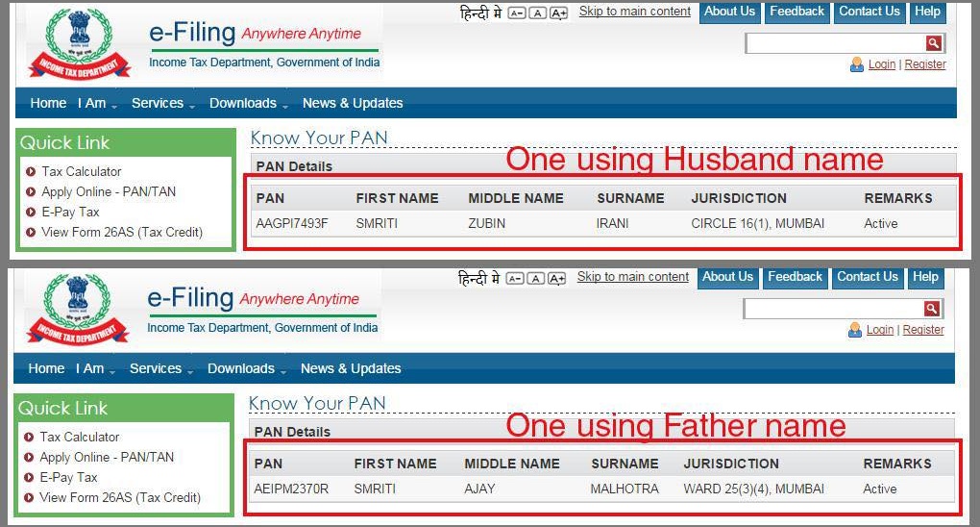Open Apply Online - PAN/TAN in bottom page

107,458
